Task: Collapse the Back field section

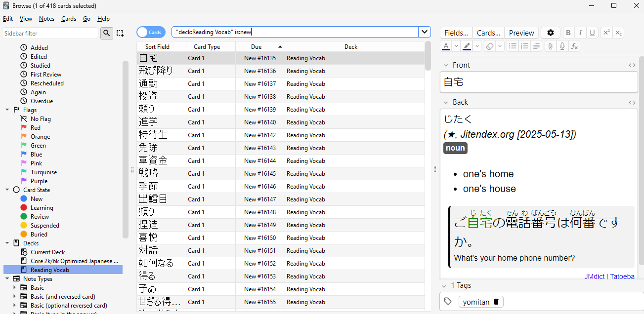Action: (x=446, y=102)
